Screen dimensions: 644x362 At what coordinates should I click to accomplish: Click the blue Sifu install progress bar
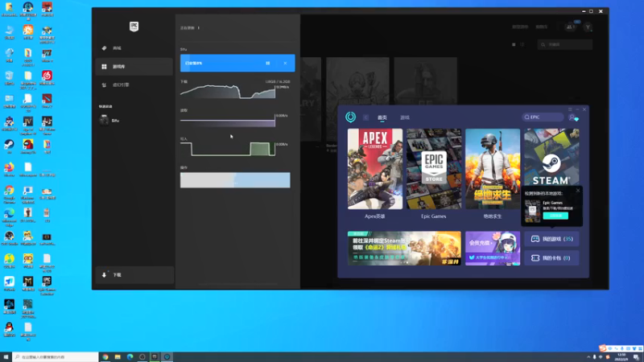237,64
